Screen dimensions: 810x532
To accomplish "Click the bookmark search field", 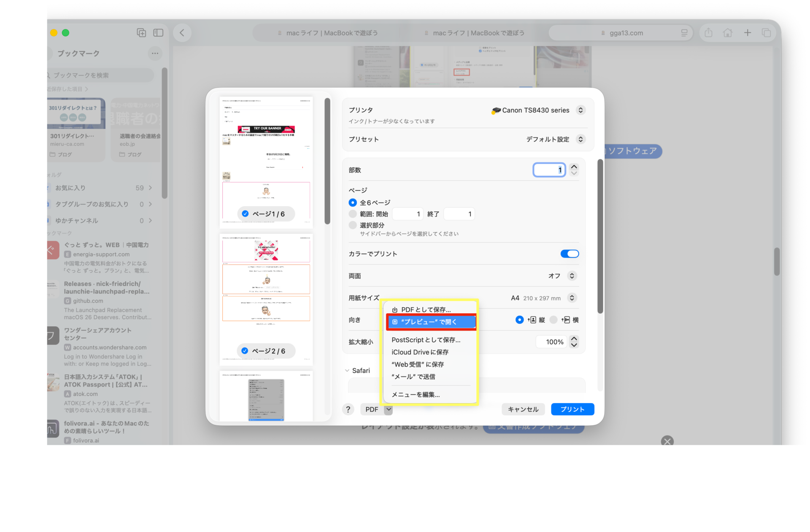I will point(100,75).
